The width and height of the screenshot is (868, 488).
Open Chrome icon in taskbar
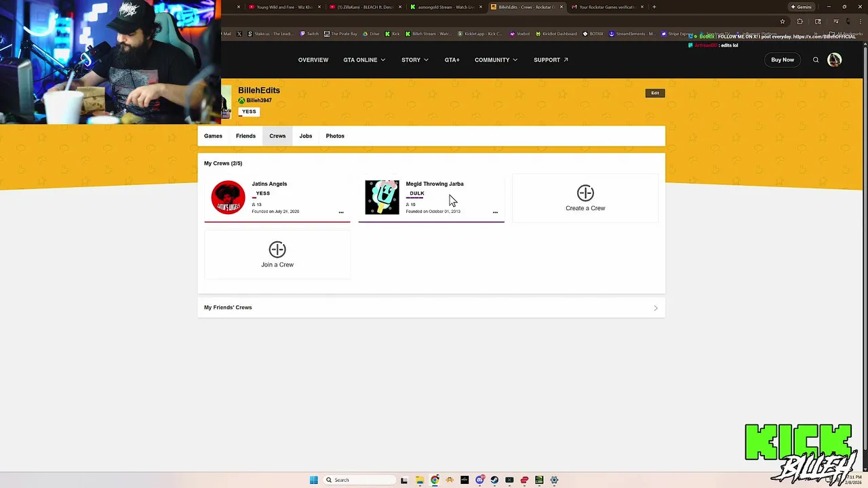[435, 480]
